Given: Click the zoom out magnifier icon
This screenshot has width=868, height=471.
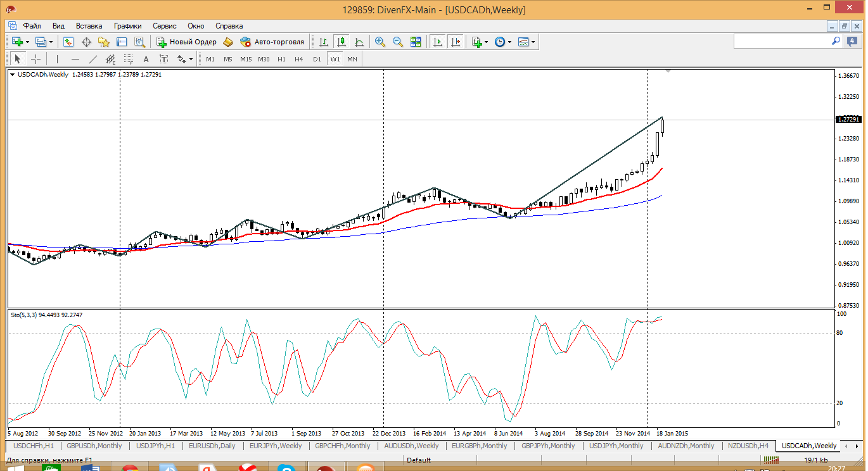Looking at the screenshot, I should click(x=398, y=42).
